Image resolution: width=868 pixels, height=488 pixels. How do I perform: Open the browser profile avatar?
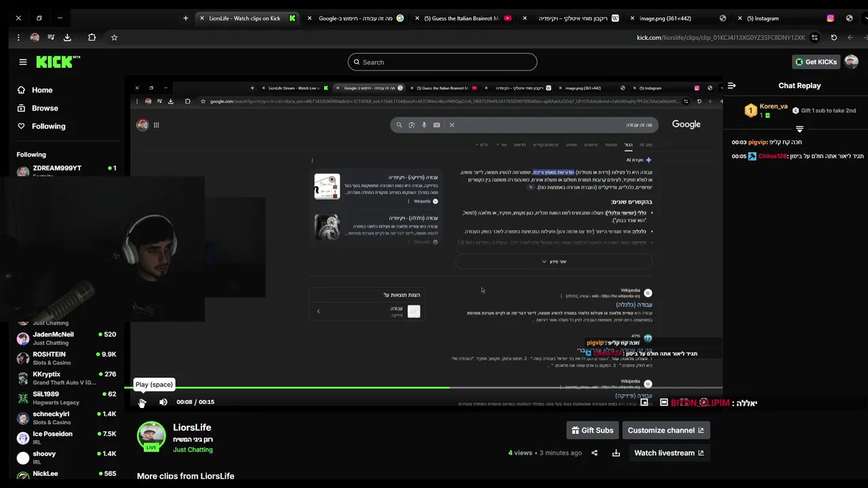point(35,37)
